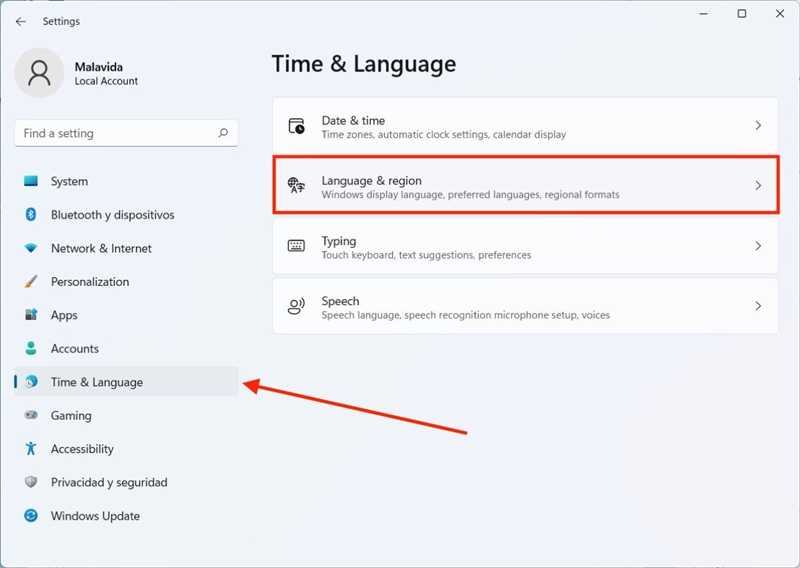Open the Typing title

pyautogui.click(x=339, y=241)
